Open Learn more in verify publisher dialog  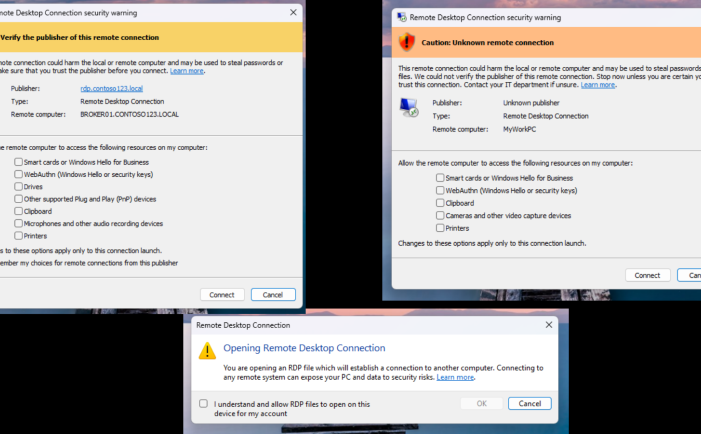pyautogui.click(x=186, y=71)
